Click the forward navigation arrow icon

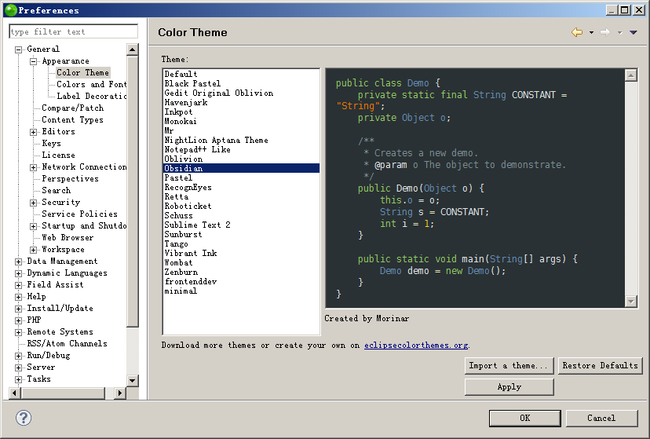605,32
